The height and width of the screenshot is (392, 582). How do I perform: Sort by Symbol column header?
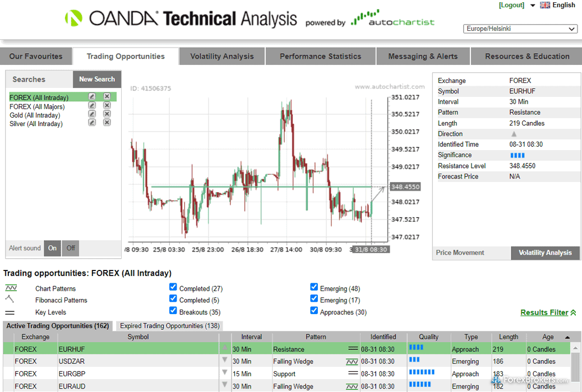[138, 337]
